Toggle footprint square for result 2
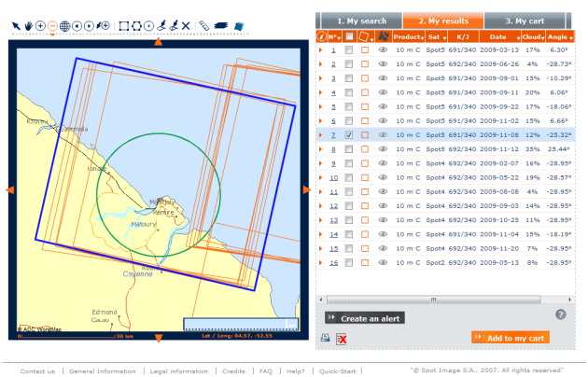Viewport: 588px width, 377px height. point(365,64)
